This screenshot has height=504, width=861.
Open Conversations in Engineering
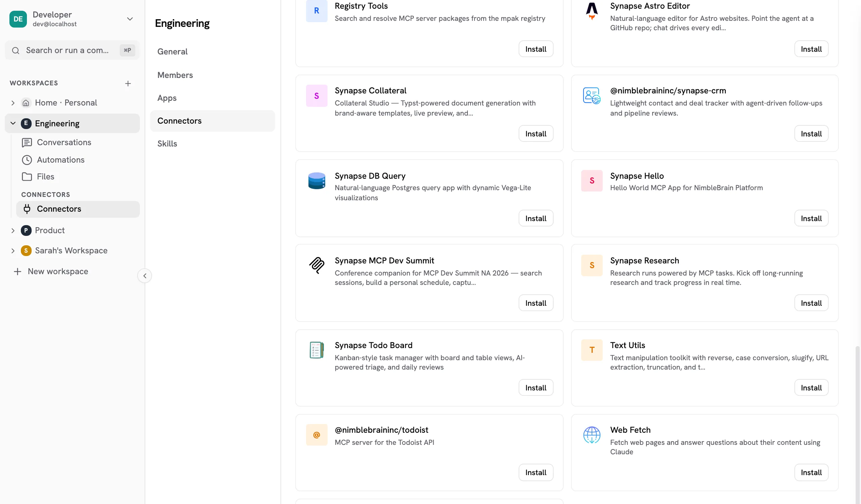(78, 142)
